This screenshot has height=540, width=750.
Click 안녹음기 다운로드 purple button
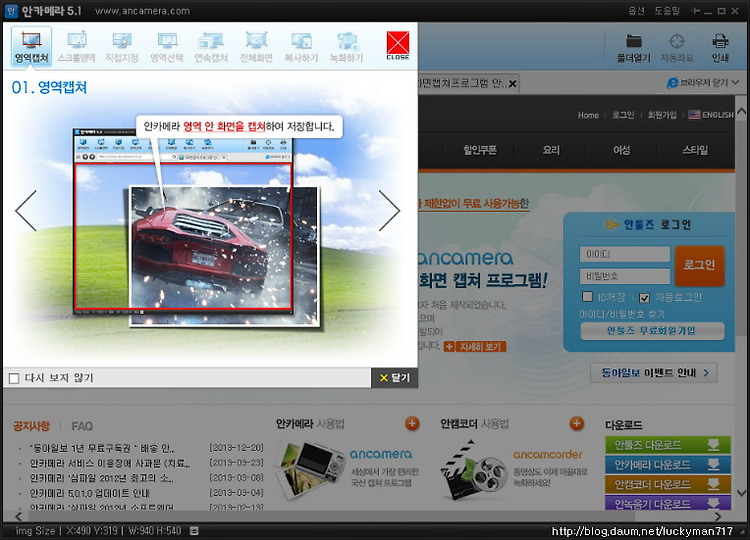(x=668, y=503)
